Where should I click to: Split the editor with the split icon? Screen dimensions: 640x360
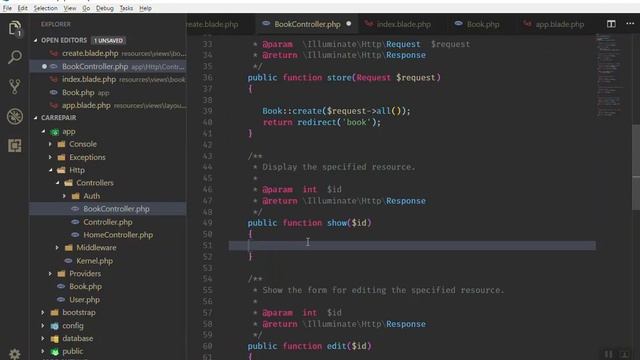click(611, 24)
